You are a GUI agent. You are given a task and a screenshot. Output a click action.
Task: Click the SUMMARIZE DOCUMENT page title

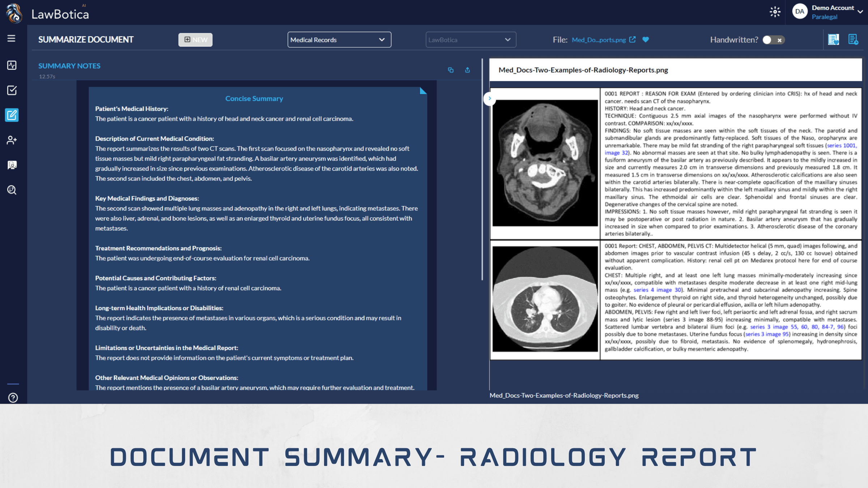click(86, 39)
